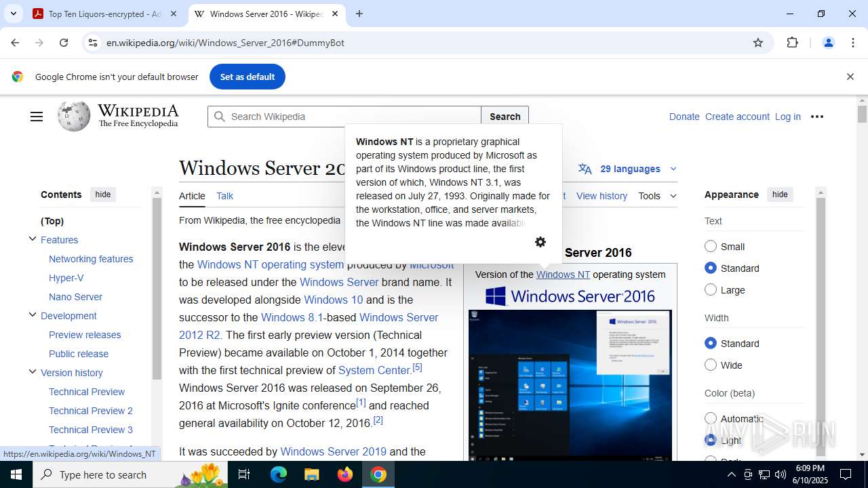Open the Tools dropdown menu

pos(657,196)
